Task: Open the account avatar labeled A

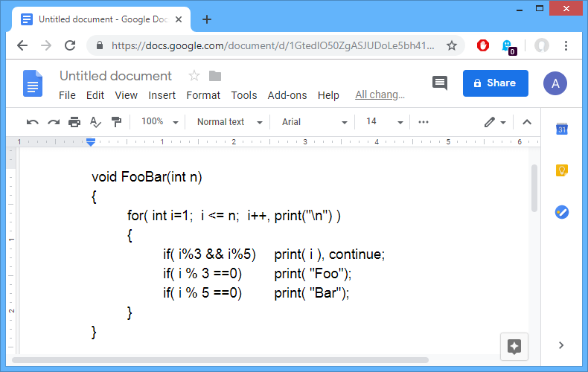Action: click(555, 83)
